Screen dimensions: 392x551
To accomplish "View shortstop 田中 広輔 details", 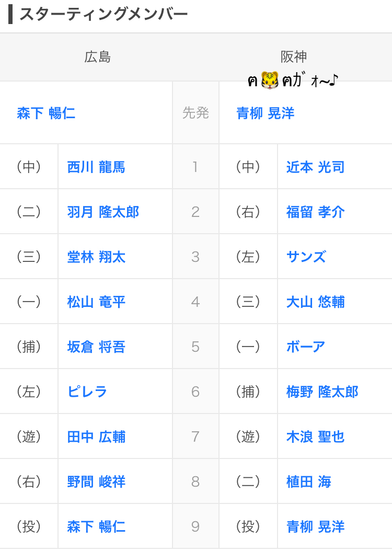I will pyautogui.click(x=96, y=437).
